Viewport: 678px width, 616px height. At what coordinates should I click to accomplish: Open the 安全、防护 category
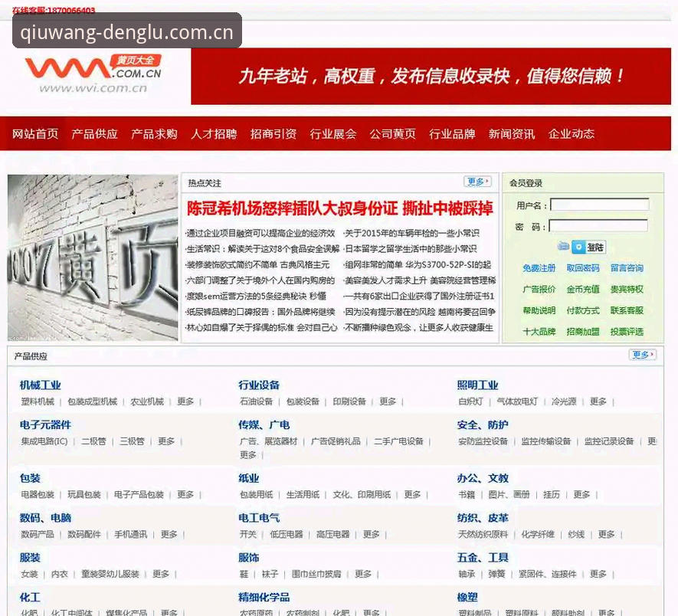coord(483,424)
